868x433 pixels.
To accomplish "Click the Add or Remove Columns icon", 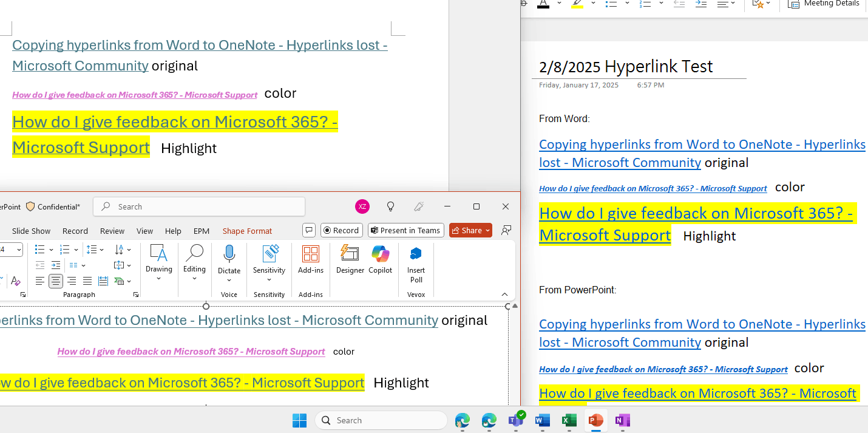I will [73, 265].
